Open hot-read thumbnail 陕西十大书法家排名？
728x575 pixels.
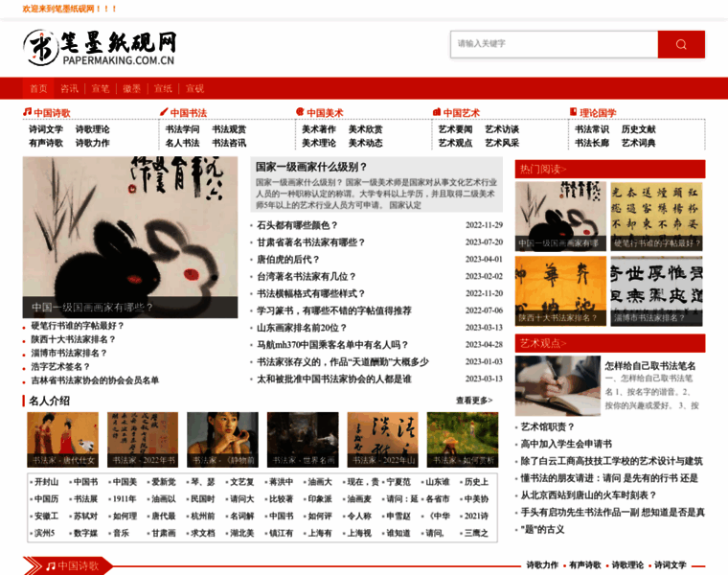560,290
